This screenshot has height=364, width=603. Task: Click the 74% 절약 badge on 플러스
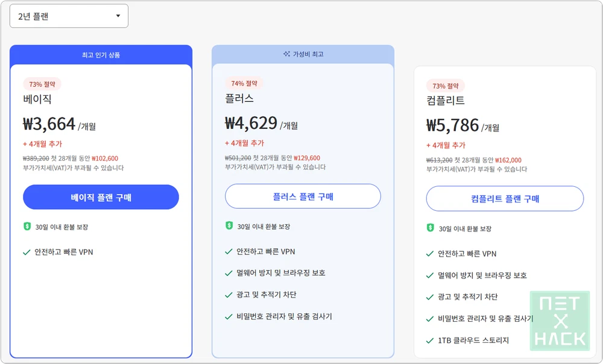click(x=244, y=84)
